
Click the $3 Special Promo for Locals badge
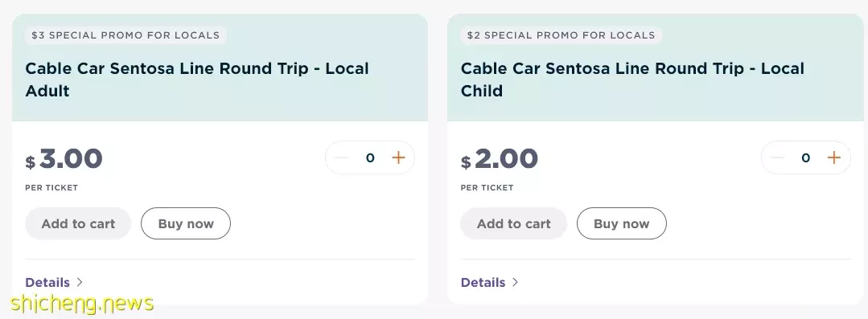point(125,35)
